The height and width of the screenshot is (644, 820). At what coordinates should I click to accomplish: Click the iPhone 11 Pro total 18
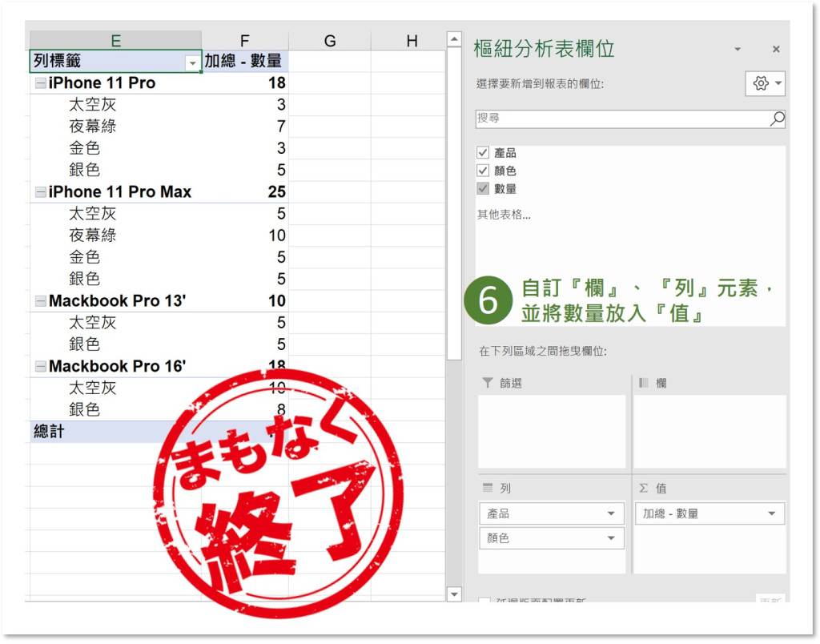[276, 83]
